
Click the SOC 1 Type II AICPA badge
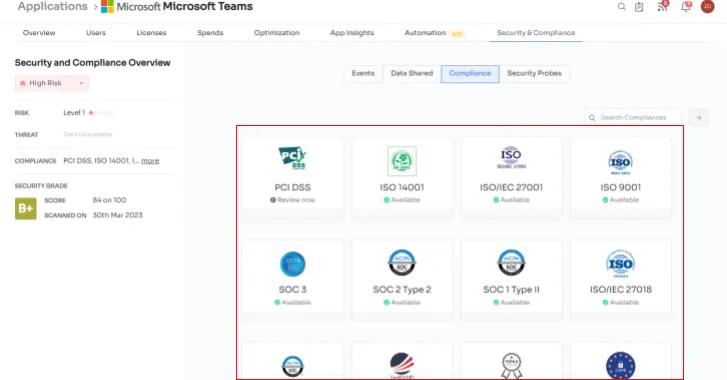point(511,263)
